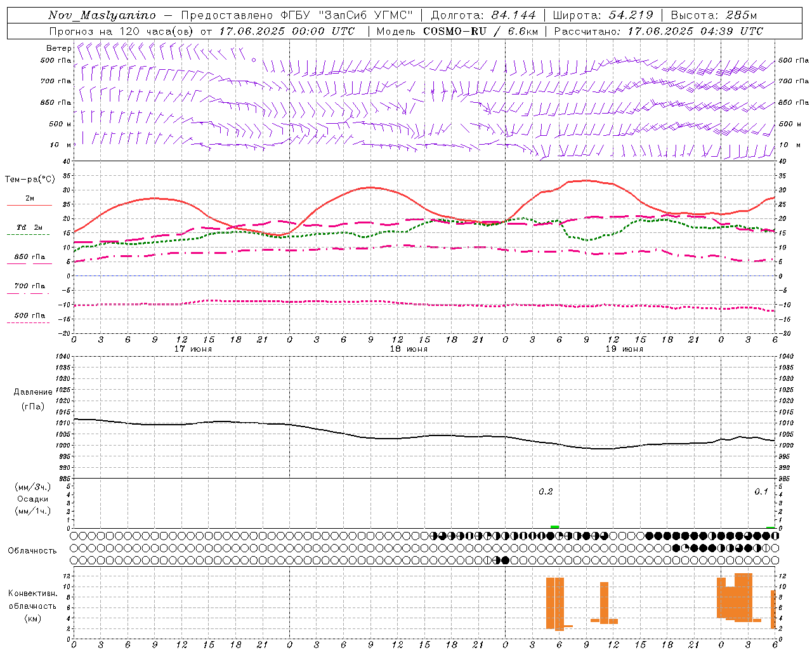Click the 18 июня date label

pos(409,349)
